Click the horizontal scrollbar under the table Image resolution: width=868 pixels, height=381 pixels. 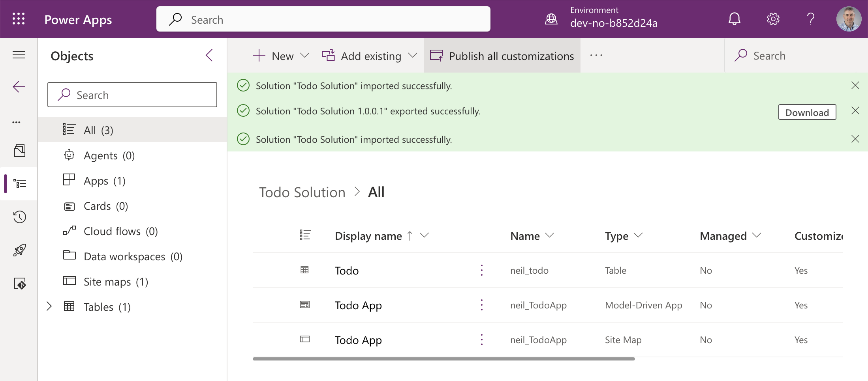443,359
